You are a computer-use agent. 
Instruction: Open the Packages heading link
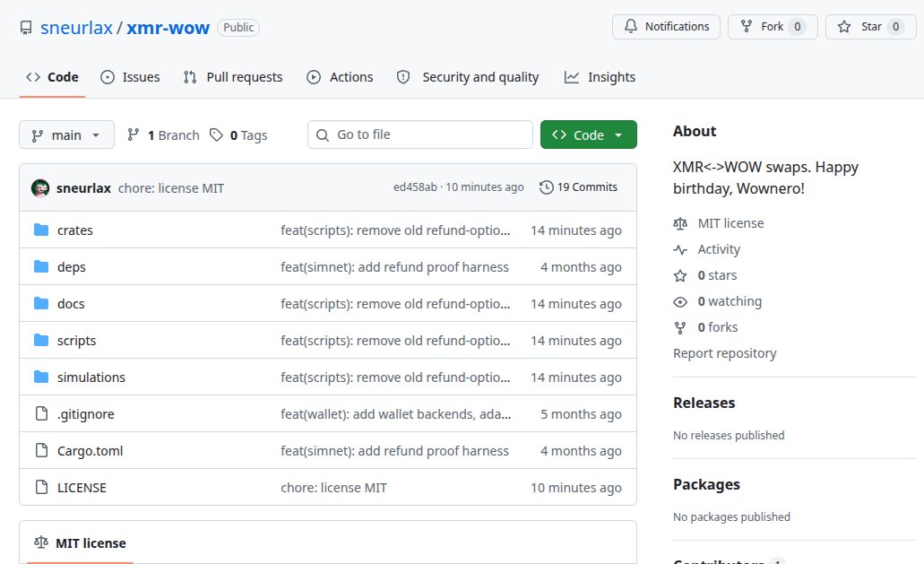[706, 484]
